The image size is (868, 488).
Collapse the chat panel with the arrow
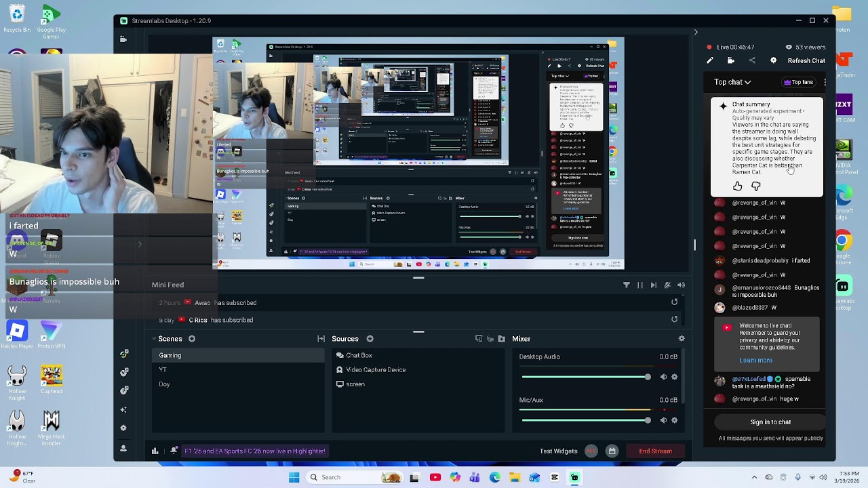695,32
